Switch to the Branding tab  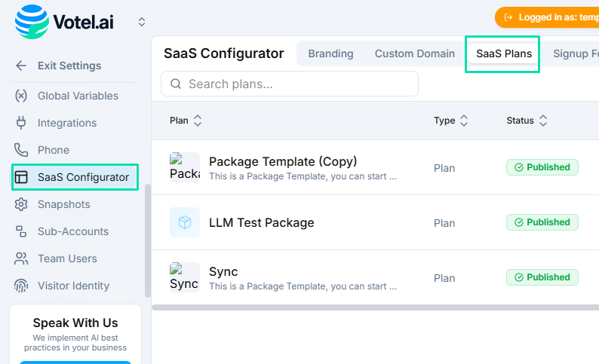coord(331,54)
